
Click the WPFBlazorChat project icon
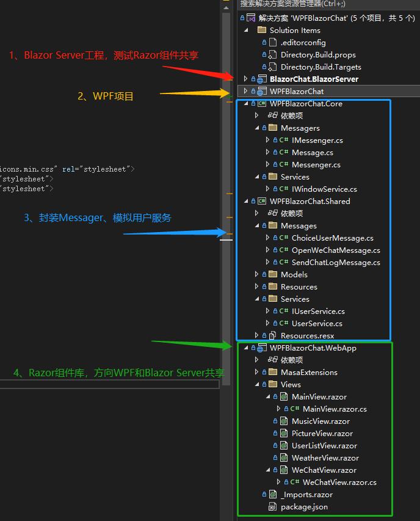tap(261, 92)
